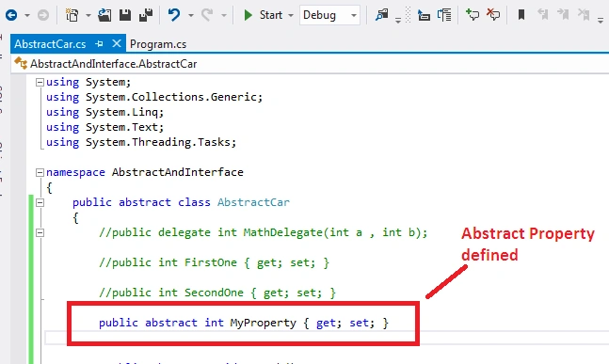This screenshot has width=609, height=364.
Task: Click the commented MathDelegate line
Action: pyautogui.click(x=263, y=232)
